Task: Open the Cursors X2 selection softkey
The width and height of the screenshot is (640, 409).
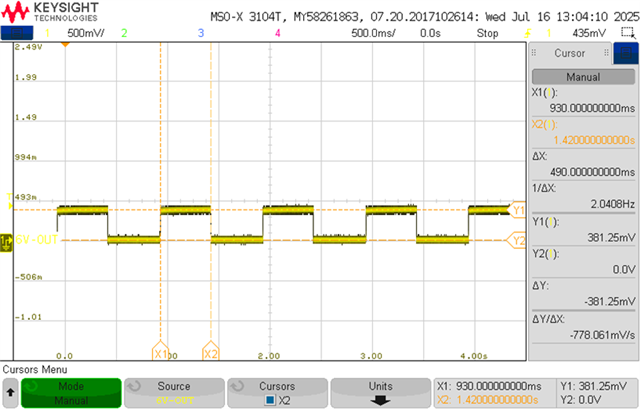Action: [x=278, y=393]
